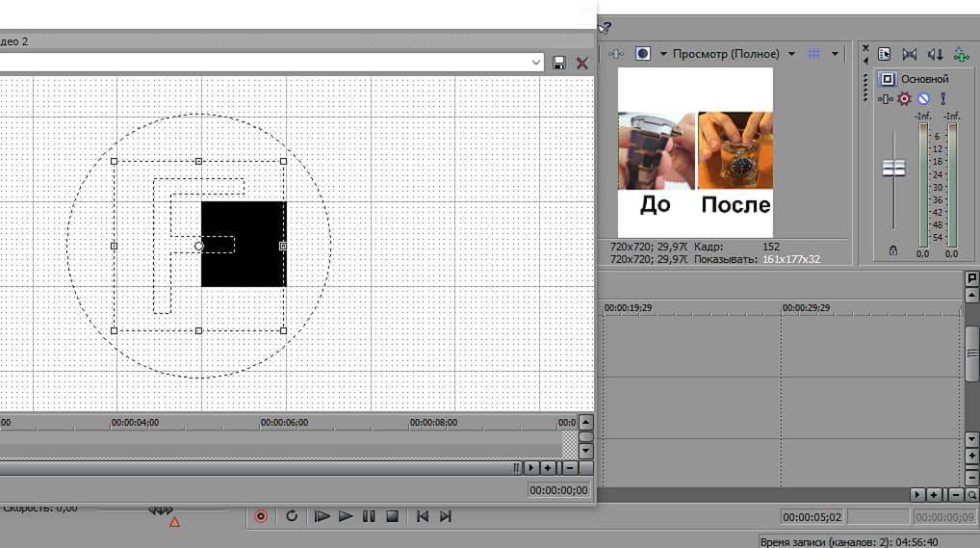
Task: Click the dim output speaker icon
Action: pos(935,54)
